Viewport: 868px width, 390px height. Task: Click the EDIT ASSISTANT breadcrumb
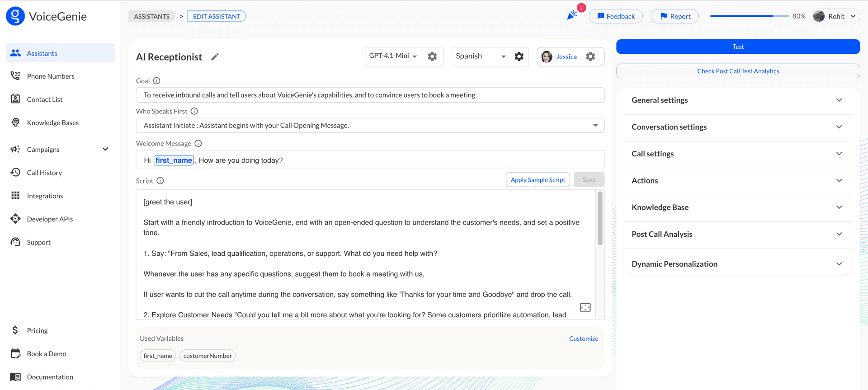click(x=217, y=16)
